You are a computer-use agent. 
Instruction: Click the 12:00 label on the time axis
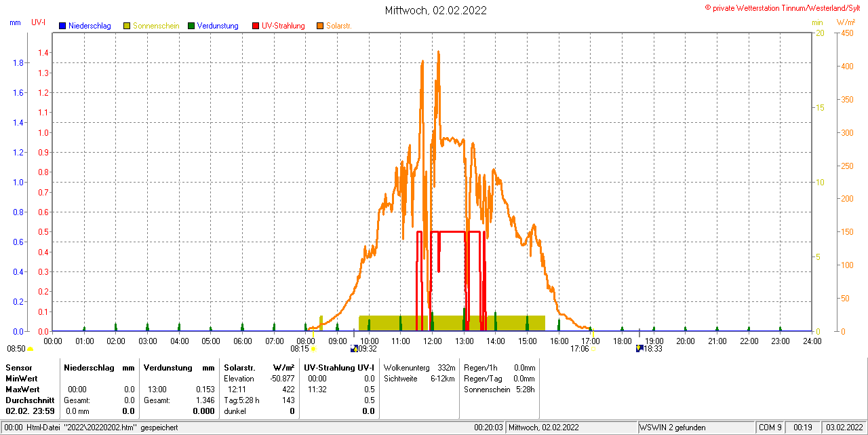432,341
